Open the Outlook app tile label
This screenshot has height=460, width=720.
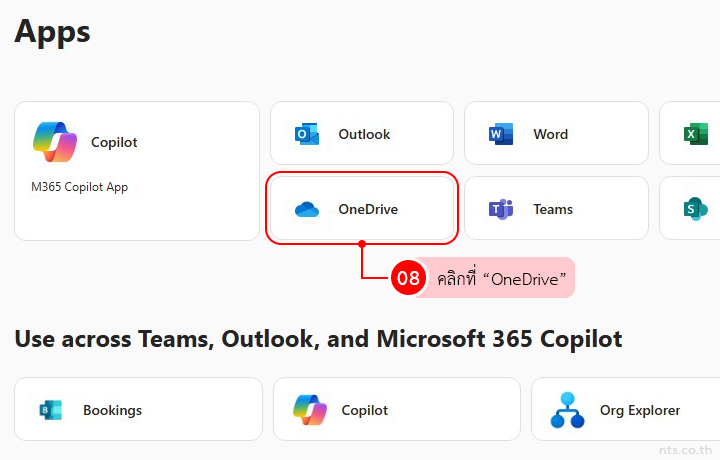(x=364, y=134)
